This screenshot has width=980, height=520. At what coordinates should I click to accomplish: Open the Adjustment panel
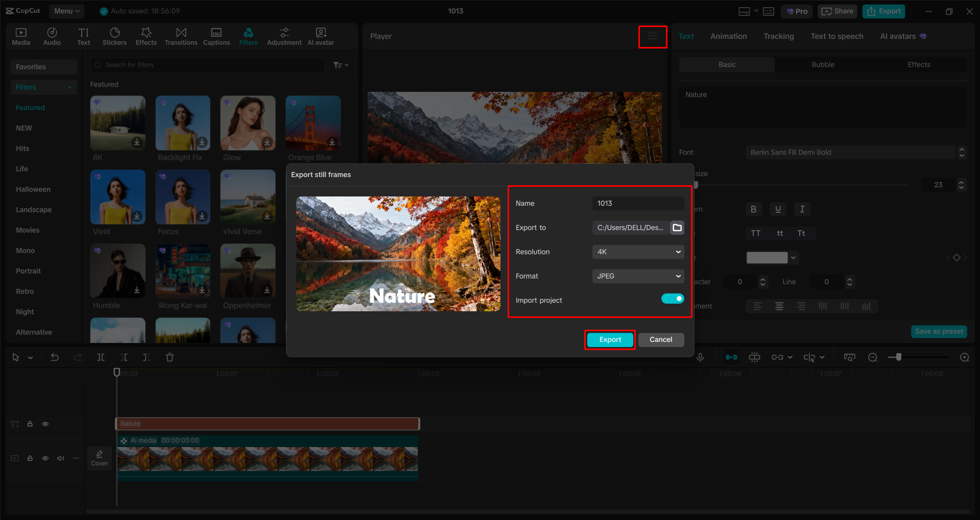click(284, 36)
